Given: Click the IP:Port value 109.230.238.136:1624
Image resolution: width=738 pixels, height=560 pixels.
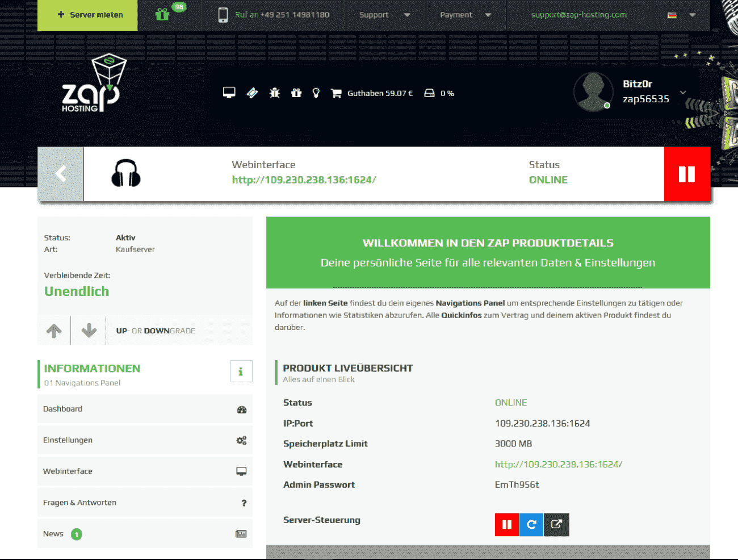Looking at the screenshot, I should (543, 423).
